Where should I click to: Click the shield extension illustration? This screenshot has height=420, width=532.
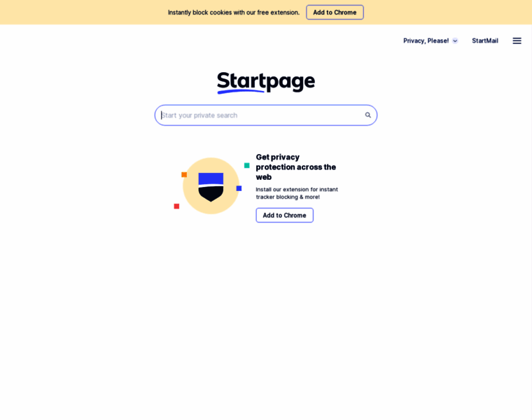(211, 186)
